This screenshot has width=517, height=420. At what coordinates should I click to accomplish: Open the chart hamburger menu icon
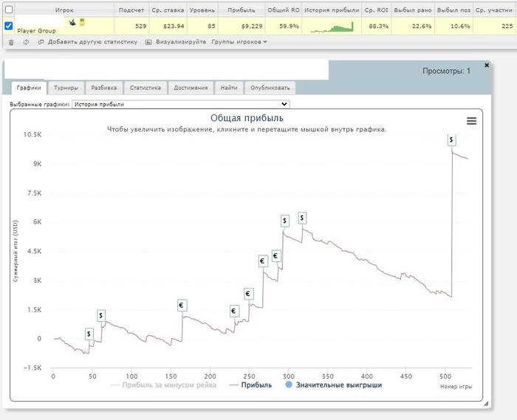(x=471, y=121)
